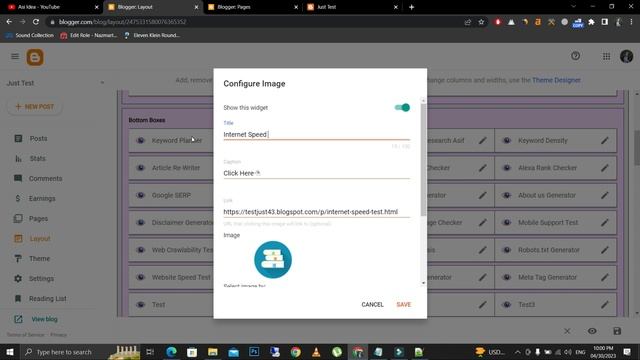
Task: Click the dialog scrollbar down arrow
Action: click(423, 283)
